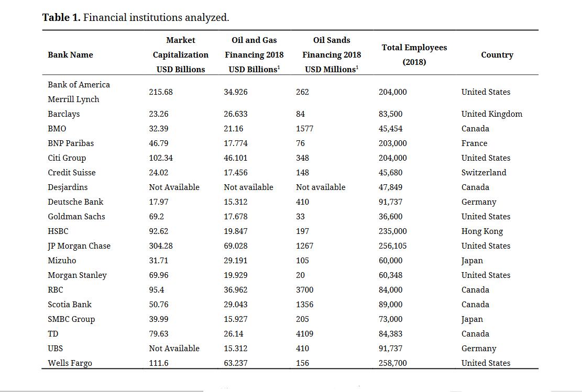Click the Hong Kong country cell
The image size is (582, 392).
point(482,231)
